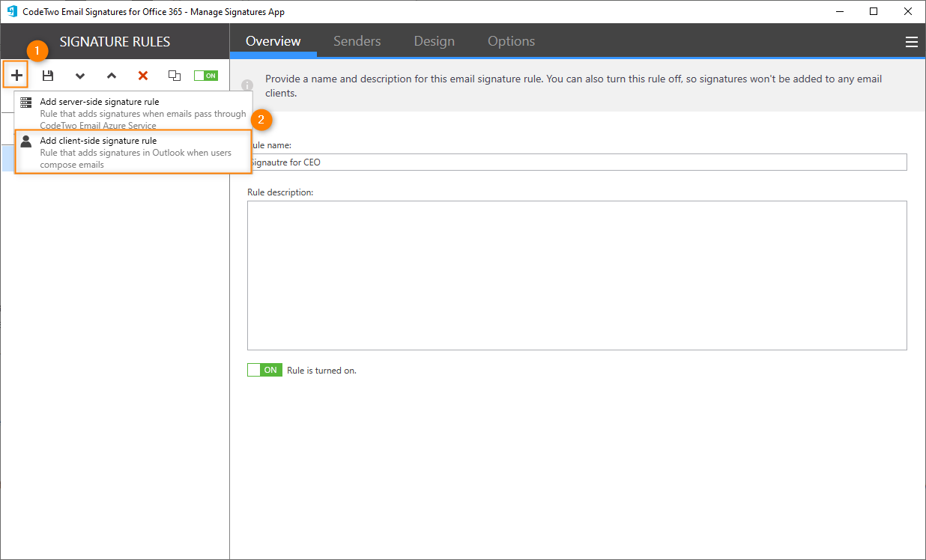Open the hamburger menu icon
The height and width of the screenshot is (560, 926).
[x=911, y=42]
